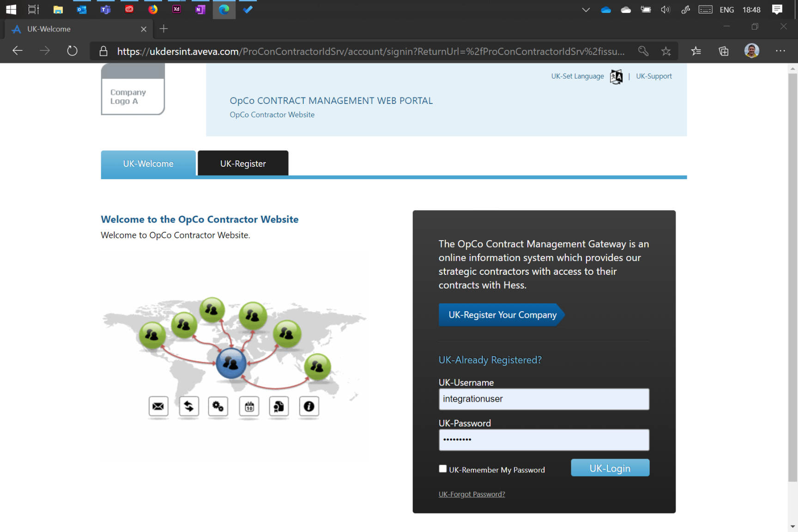Open OneNote from the taskbar

(200, 10)
